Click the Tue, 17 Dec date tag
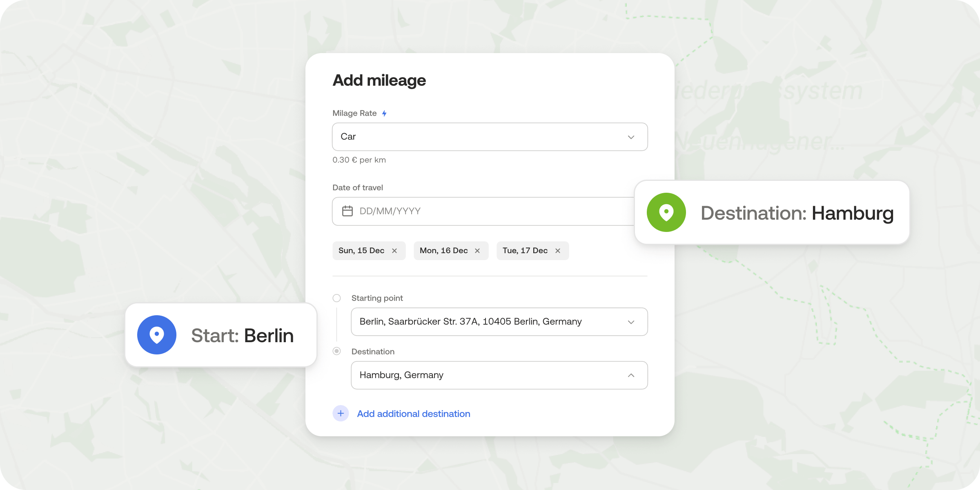Screen dimensions: 980x490 coord(525,251)
